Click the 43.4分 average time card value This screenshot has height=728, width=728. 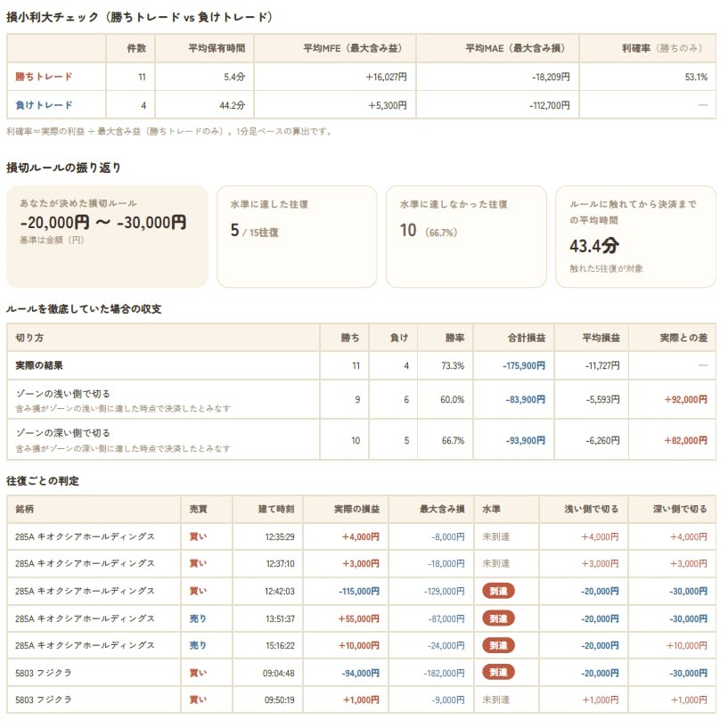click(593, 246)
